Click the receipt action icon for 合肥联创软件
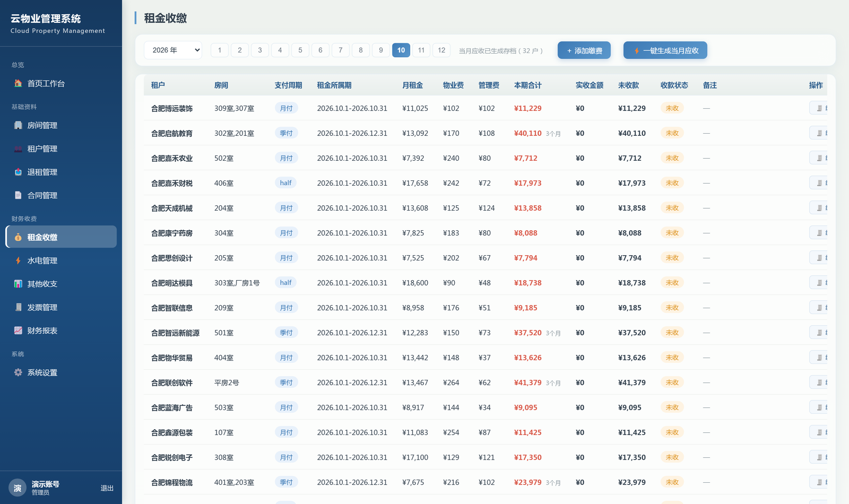Image resolution: width=849 pixels, height=504 pixels. (x=819, y=383)
